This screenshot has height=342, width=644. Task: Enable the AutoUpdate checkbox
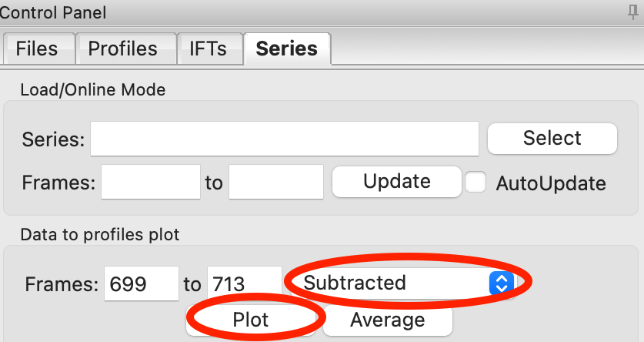(476, 183)
